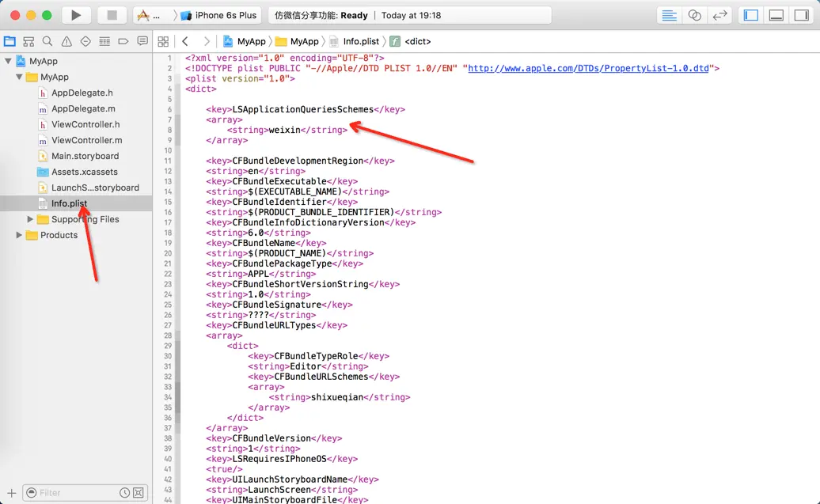Image resolution: width=820 pixels, height=504 pixels.
Task: Select the Supporting Files folder
Action: pos(85,219)
